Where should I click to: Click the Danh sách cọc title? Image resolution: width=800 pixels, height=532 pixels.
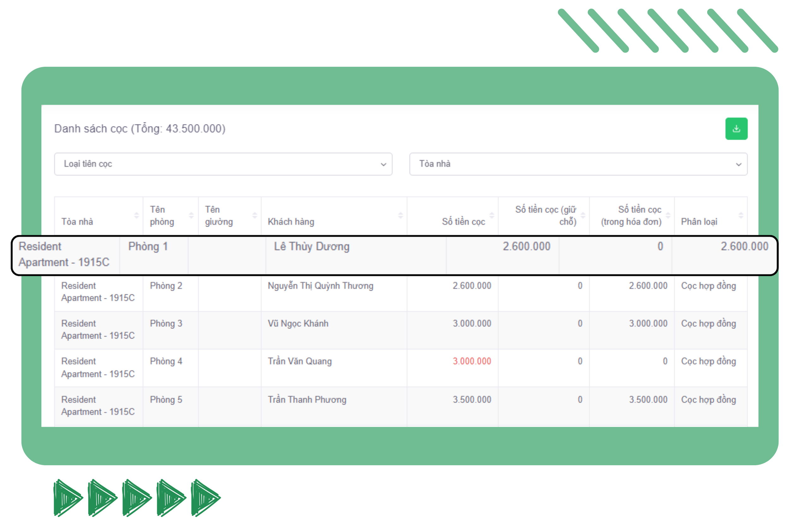pyautogui.click(x=140, y=129)
